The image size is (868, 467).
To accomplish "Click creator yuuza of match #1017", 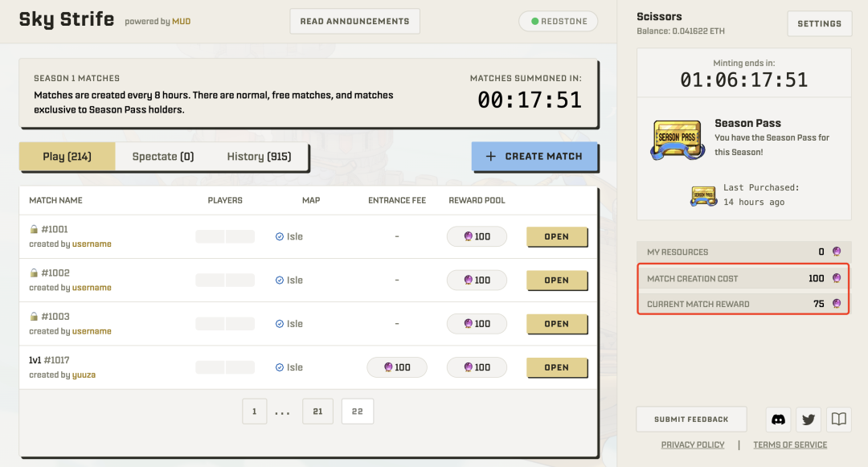I will (x=84, y=375).
